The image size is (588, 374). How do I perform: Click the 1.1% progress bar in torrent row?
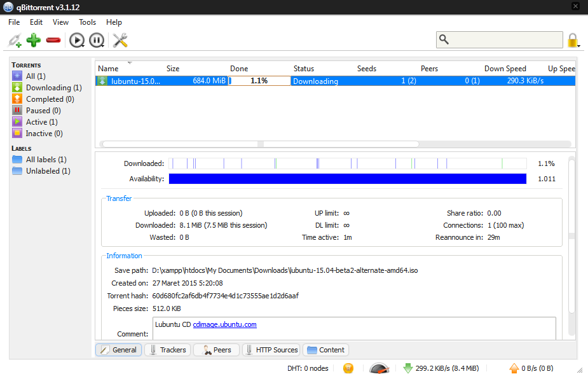(x=259, y=81)
